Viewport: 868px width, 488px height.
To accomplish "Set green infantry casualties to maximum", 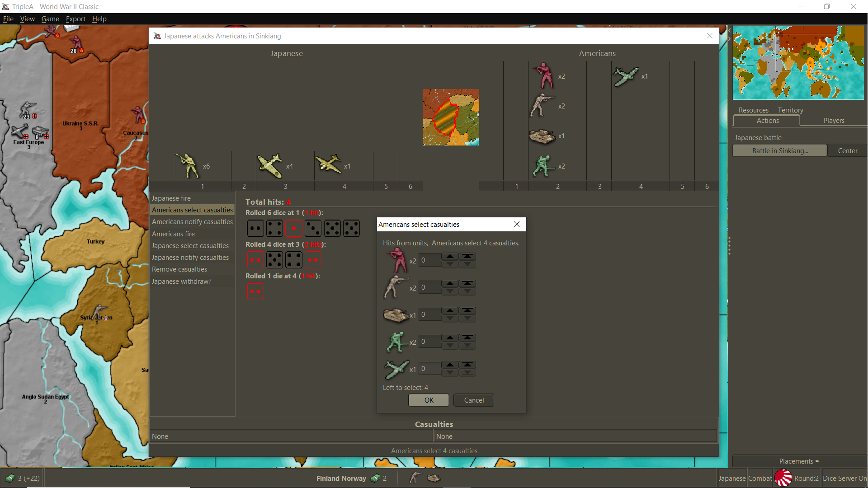I will [467, 338].
